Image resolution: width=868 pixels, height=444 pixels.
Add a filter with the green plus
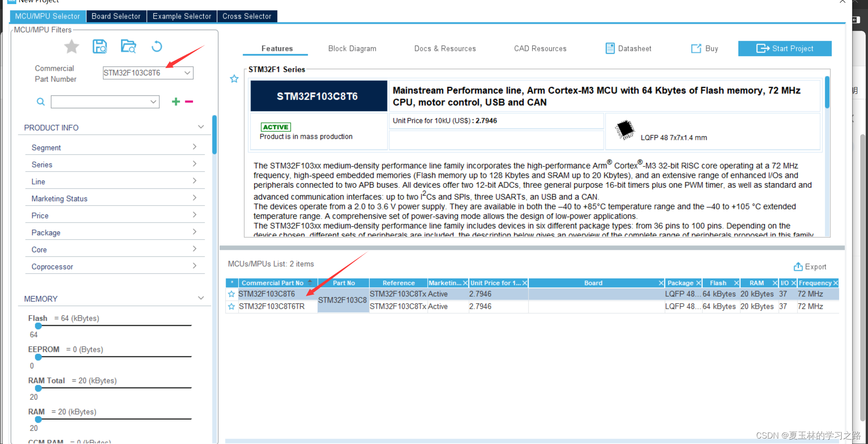tap(176, 102)
